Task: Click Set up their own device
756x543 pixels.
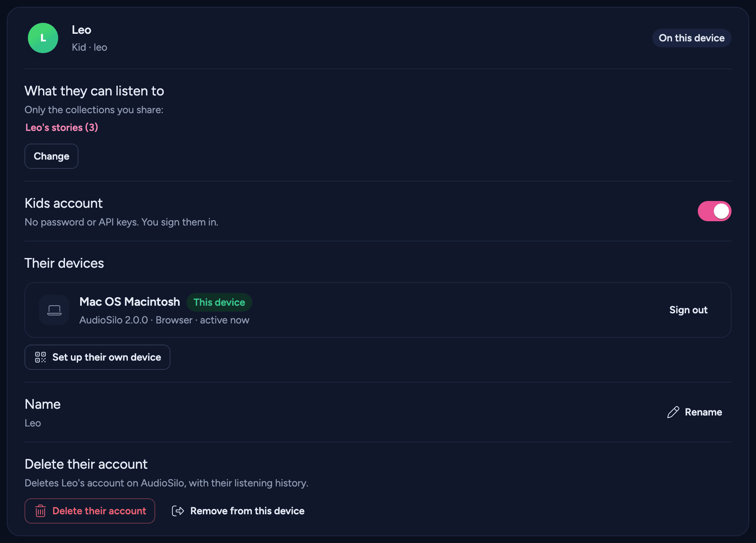Action: pos(97,357)
